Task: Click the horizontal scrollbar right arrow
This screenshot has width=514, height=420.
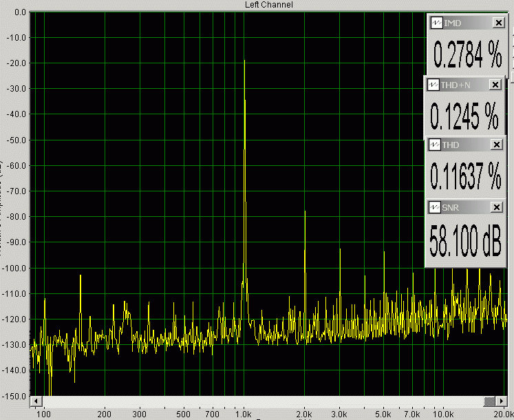Action: [501, 401]
